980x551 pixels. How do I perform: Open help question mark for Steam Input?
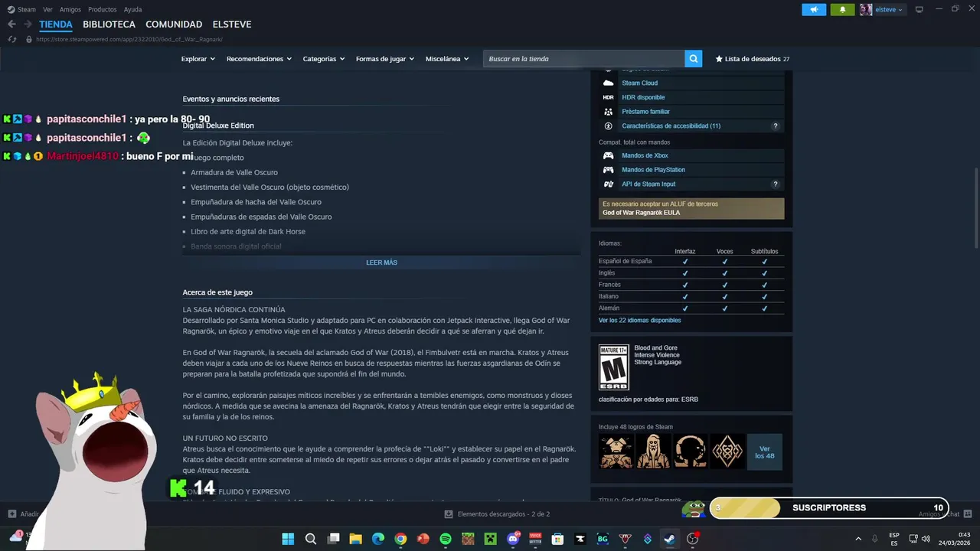(775, 184)
